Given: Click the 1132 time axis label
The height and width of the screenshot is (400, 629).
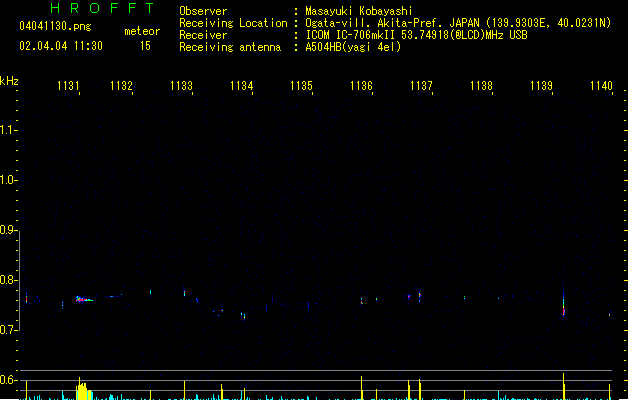Looking at the screenshot, I should pyautogui.click(x=121, y=86).
